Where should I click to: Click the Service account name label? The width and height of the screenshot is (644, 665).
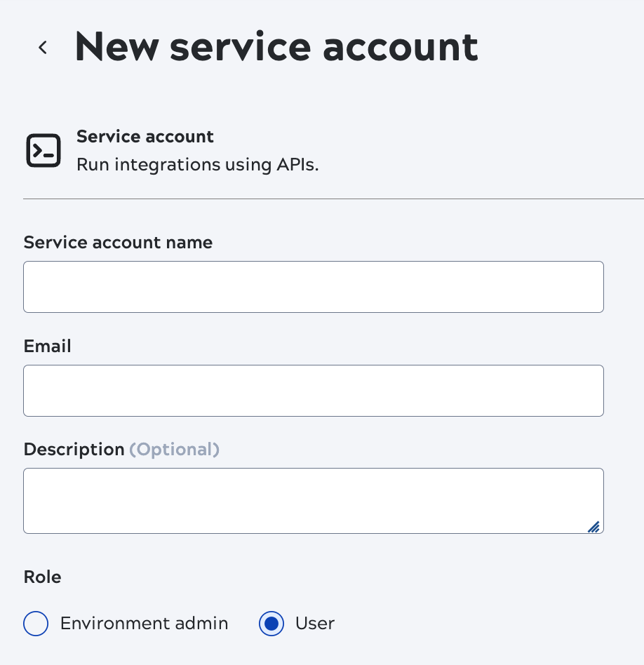(118, 243)
